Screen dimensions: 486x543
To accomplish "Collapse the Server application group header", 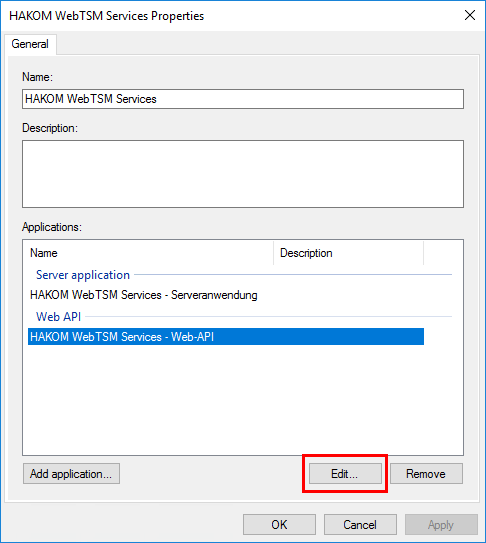I will click(83, 275).
